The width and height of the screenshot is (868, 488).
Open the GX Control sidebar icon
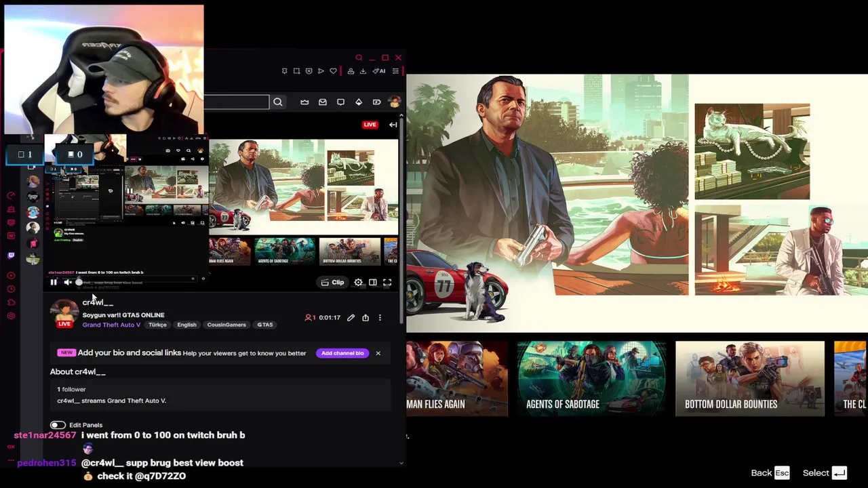point(11,195)
